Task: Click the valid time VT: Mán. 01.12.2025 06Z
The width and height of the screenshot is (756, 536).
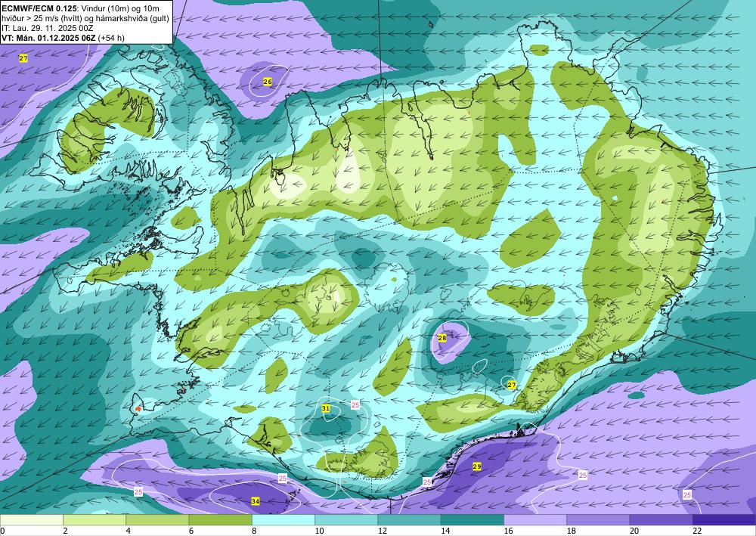Action: (x=48, y=38)
